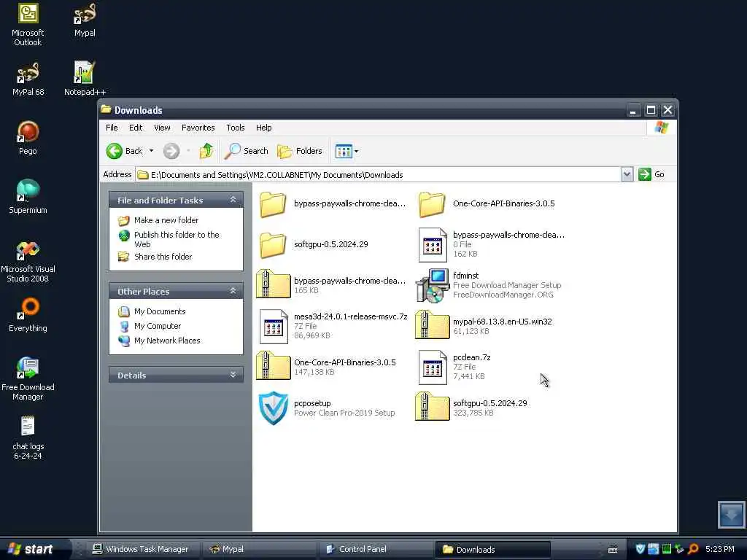This screenshot has height=560, width=747.
Task: Go to My Documents link
Action: tap(160, 311)
